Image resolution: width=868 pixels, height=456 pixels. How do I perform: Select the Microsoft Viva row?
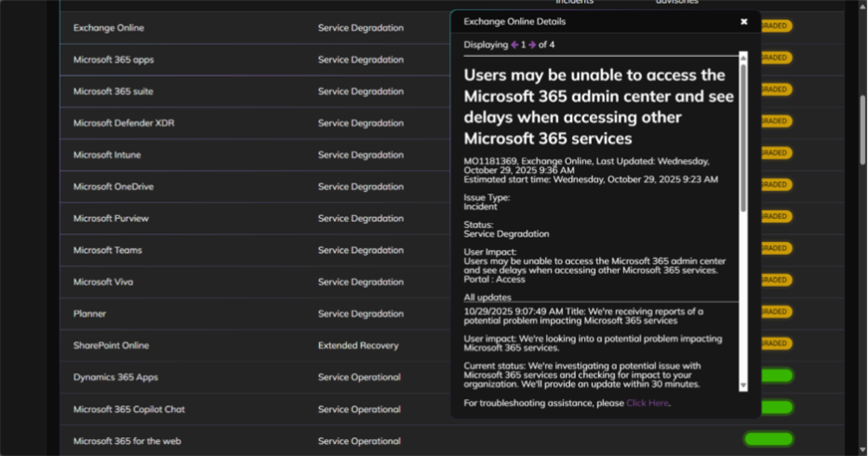click(452, 282)
